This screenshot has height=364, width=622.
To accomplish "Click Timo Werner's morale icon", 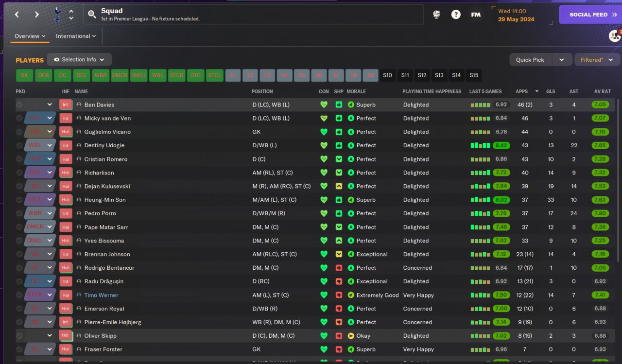I will click(x=351, y=295).
